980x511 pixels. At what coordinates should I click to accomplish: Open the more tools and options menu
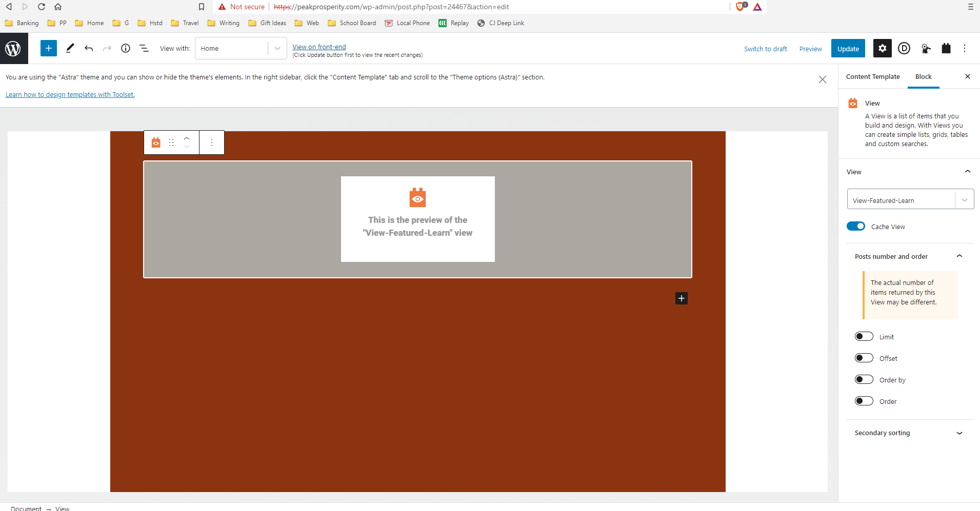[965, 48]
